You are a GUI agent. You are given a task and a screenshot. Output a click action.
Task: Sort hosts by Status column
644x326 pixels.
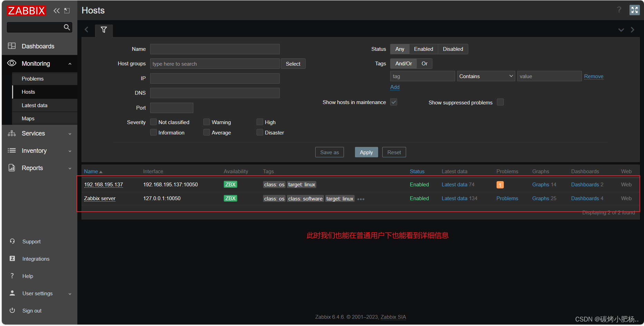[417, 171]
